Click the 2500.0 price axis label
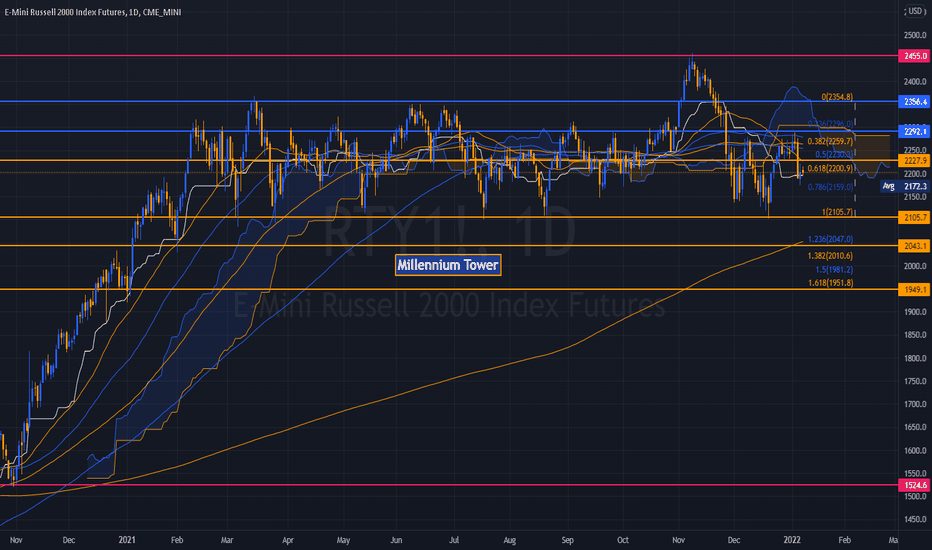Image resolution: width=932 pixels, height=550 pixels. tap(915, 36)
